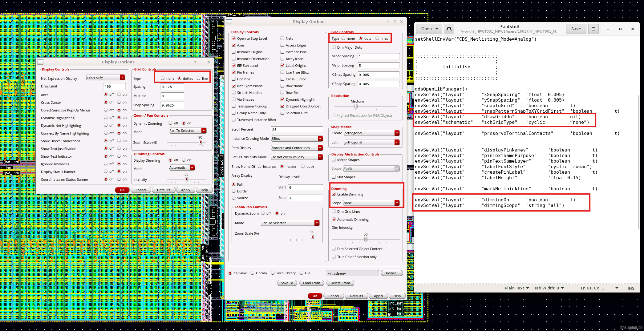
Task: Click the Minor Spacing input field
Action: (x=379, y=56)
